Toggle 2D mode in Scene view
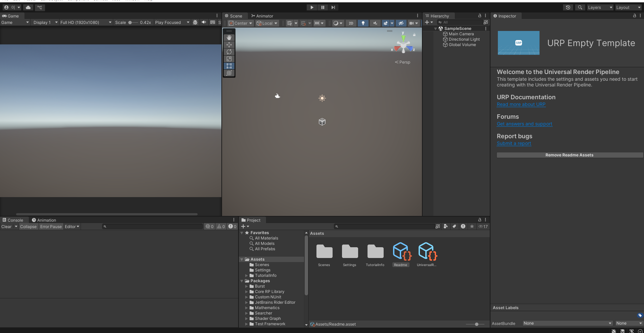The width and height of the screenshot is (644, 333). click(x=351, y=23)
